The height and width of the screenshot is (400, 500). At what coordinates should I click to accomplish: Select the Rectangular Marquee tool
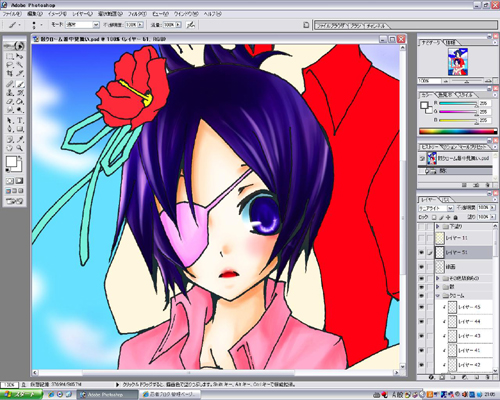(10, 56)
